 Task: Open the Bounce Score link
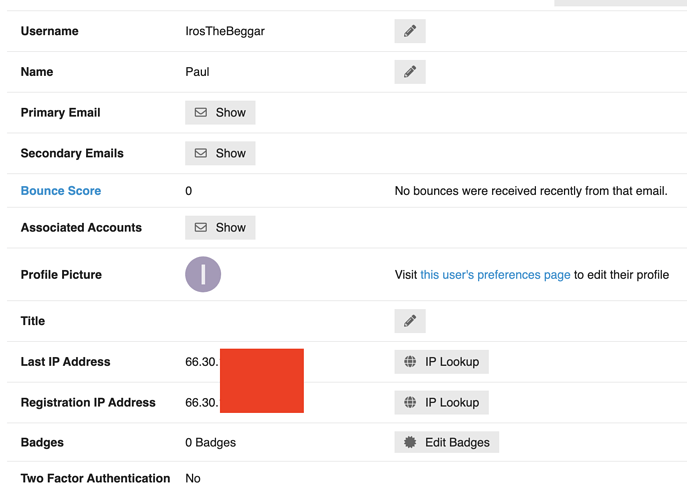pyautogui.click(x=61, y=191)
